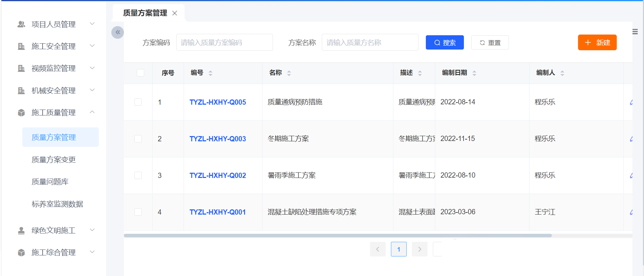
Task: Focus the 方案编码 input field
Action: tap(224, 43)
